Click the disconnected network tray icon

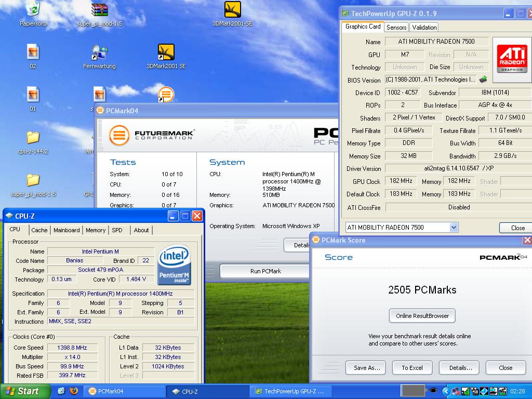[x=456, y=392]
